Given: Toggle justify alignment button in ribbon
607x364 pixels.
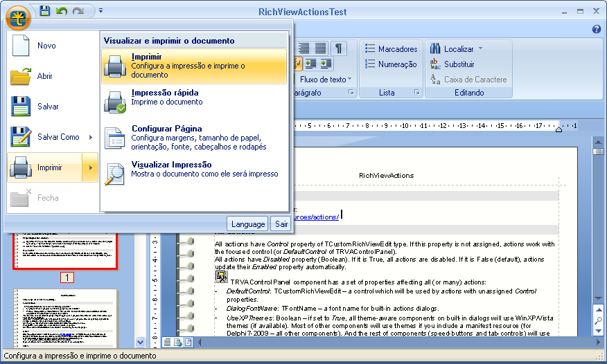Looking at the screenshot, I should (321, 48).
